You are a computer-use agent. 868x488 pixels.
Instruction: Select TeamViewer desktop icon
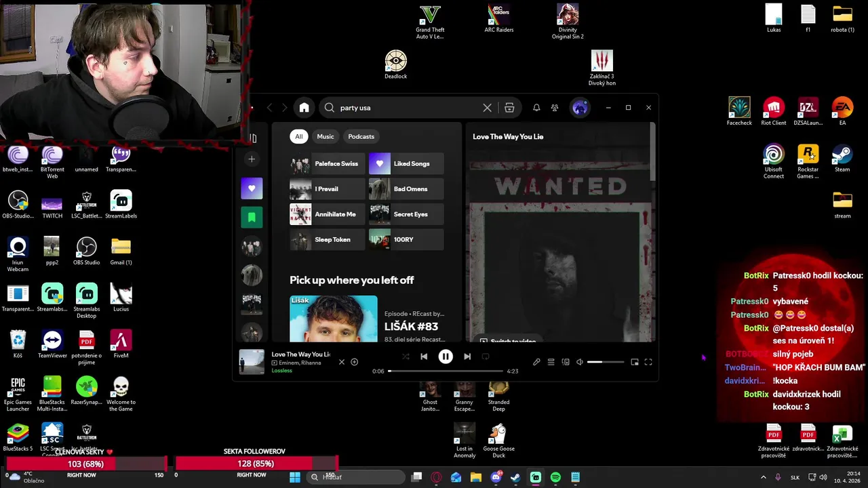click(52, 344)
